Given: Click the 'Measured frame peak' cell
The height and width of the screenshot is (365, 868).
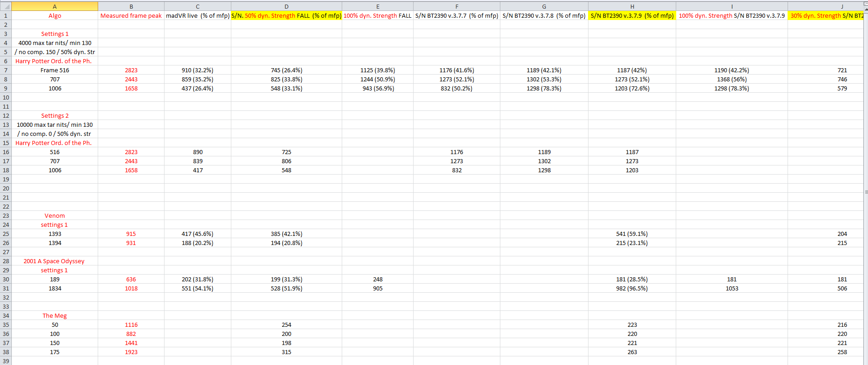Looking at the screenshot, I should pos(131,15).
